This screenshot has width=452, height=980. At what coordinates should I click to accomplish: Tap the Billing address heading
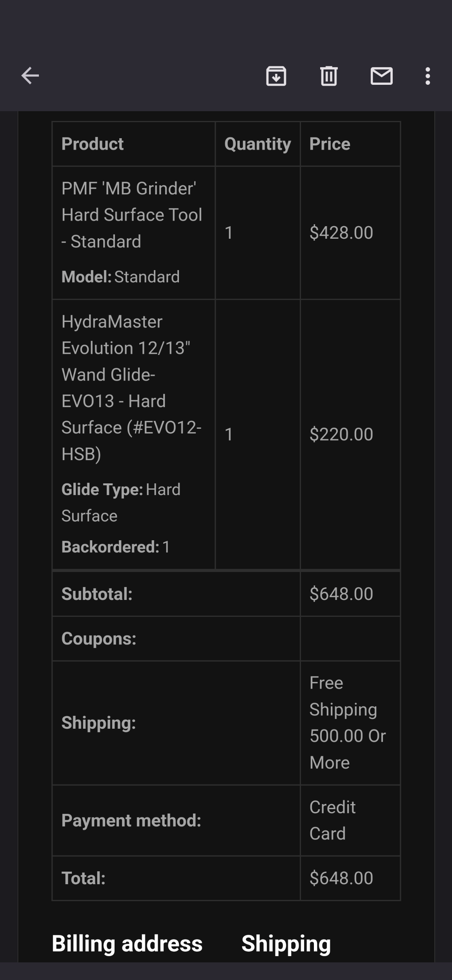click(127, 943)
